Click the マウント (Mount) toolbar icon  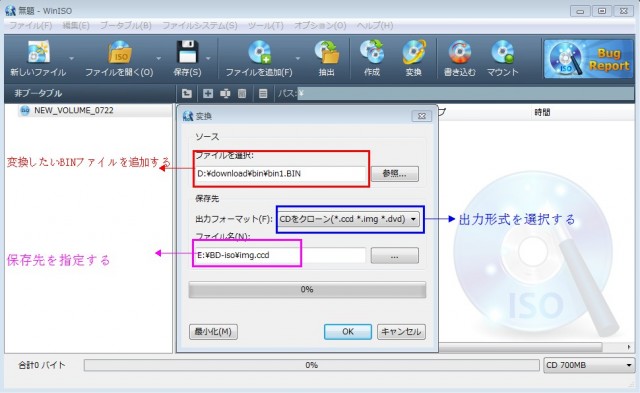tap(502, 52)
